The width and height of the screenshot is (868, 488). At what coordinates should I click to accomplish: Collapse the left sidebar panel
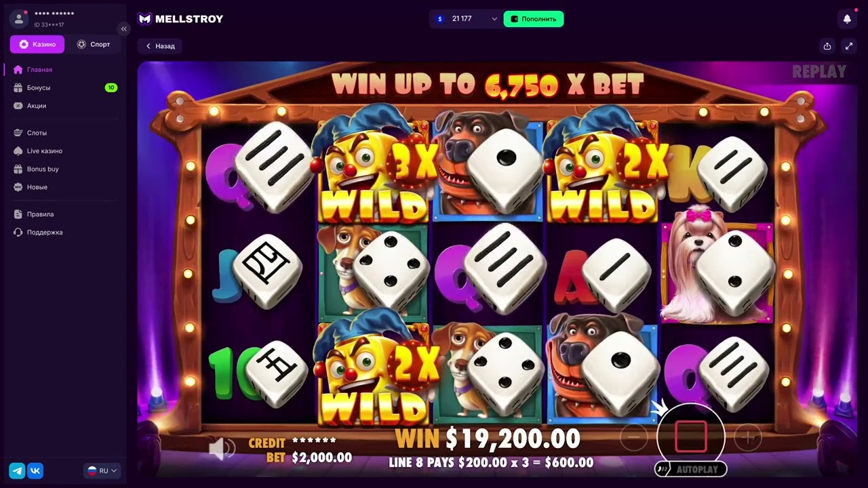coord(123,28)
